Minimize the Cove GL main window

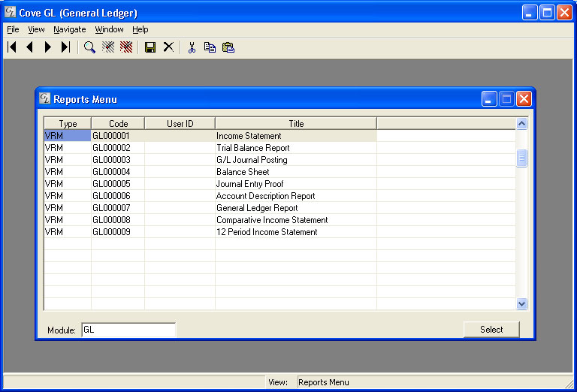tap(530, 13)
